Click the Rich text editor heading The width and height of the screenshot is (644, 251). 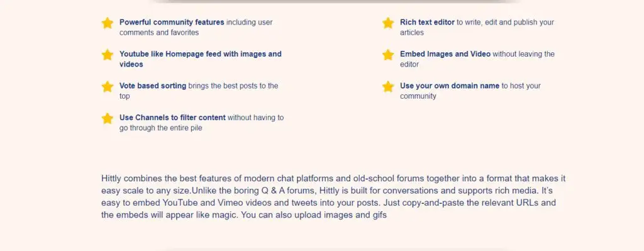pos(427,22)
